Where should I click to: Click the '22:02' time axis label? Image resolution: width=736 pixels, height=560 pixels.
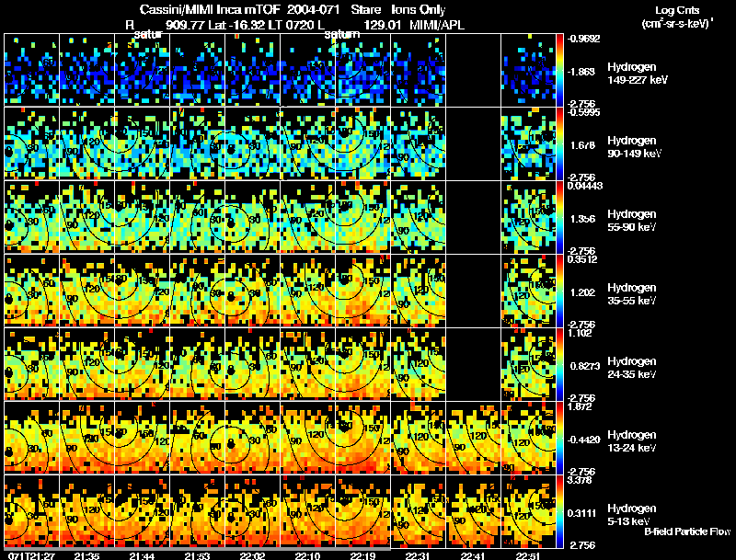[x=252, y=555]
